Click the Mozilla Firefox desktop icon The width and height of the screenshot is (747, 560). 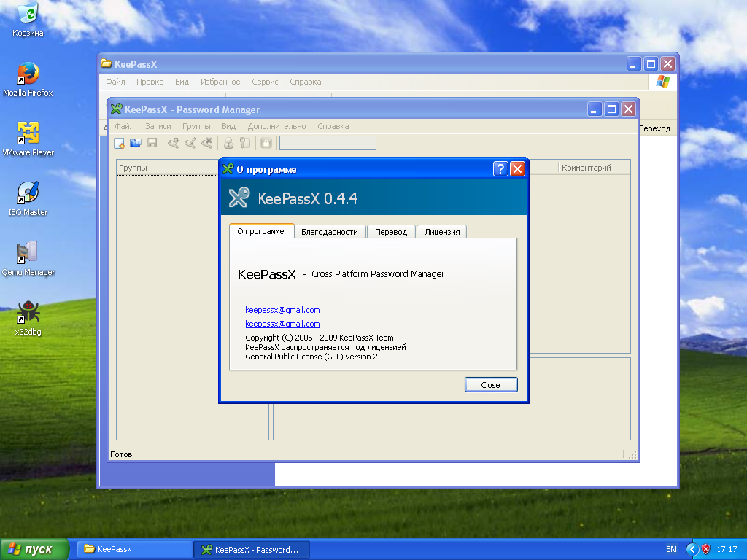[x=28, y=80]
